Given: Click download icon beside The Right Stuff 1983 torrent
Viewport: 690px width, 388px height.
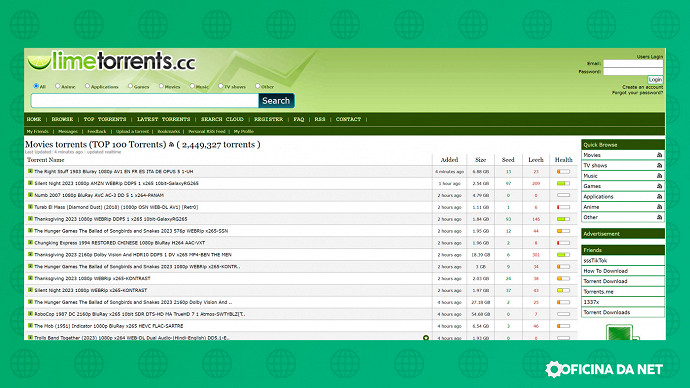Looking at the screenshot, I should pyautogui.click(x=30, y=171).
